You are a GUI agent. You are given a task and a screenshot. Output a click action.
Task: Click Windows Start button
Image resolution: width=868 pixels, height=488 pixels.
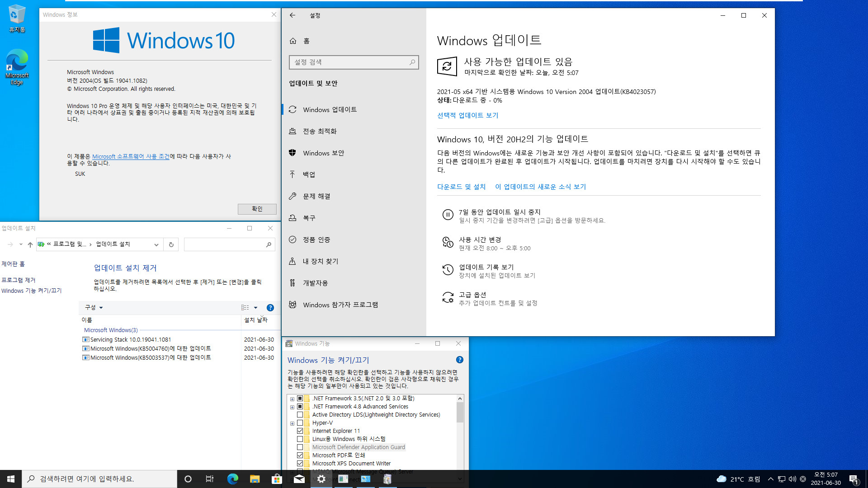11,479
